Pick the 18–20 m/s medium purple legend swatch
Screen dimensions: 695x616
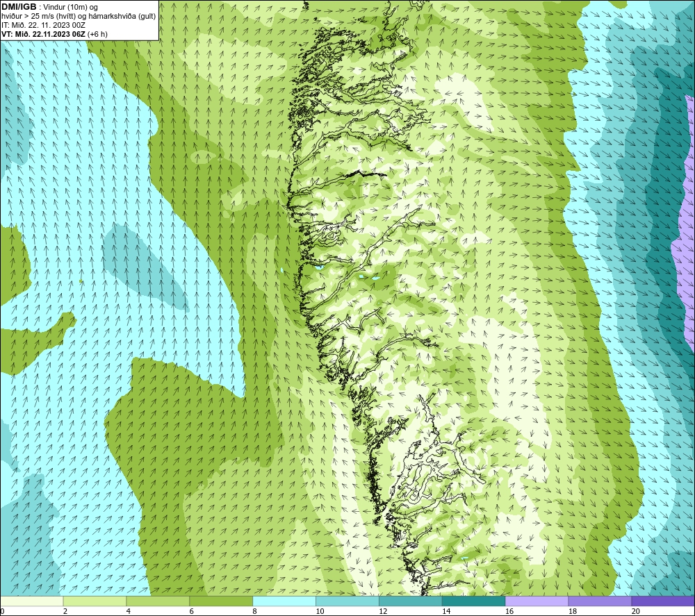pyautogui.click(x=600, y=601)
